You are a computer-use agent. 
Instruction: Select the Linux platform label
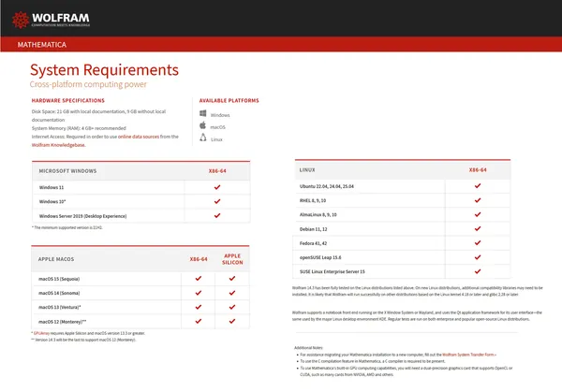216,139
